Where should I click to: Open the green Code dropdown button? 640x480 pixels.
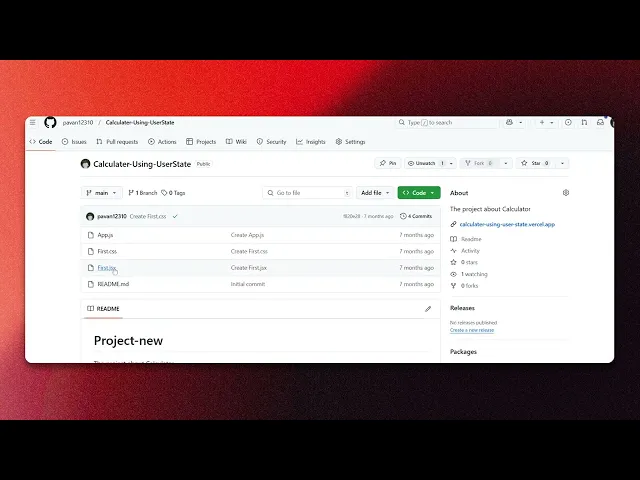[419, 193]
